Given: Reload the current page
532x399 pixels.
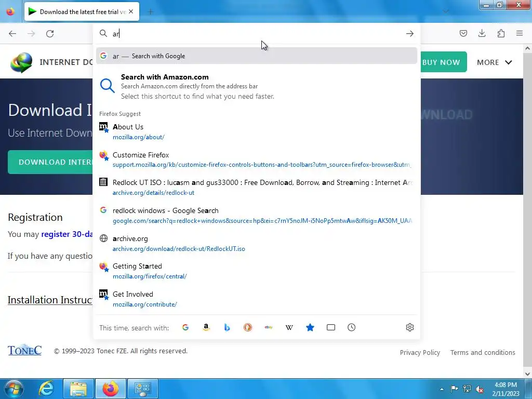Looking at the screenshot, I should (50, 34).
